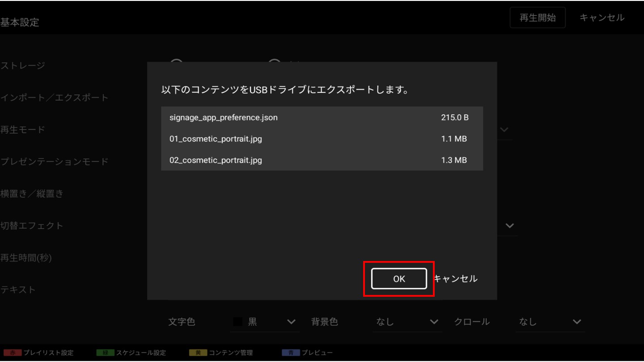This screenshot has height=362, width=644.
Task: Click the red プレイリスト設定 key icon
Action: tap(12, 353)
